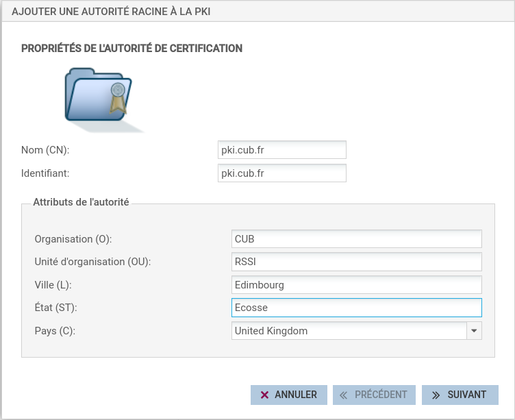Go to the next step with Suivant
The width and height of the screenshot is (515, 420).
[x=460, y=395]
